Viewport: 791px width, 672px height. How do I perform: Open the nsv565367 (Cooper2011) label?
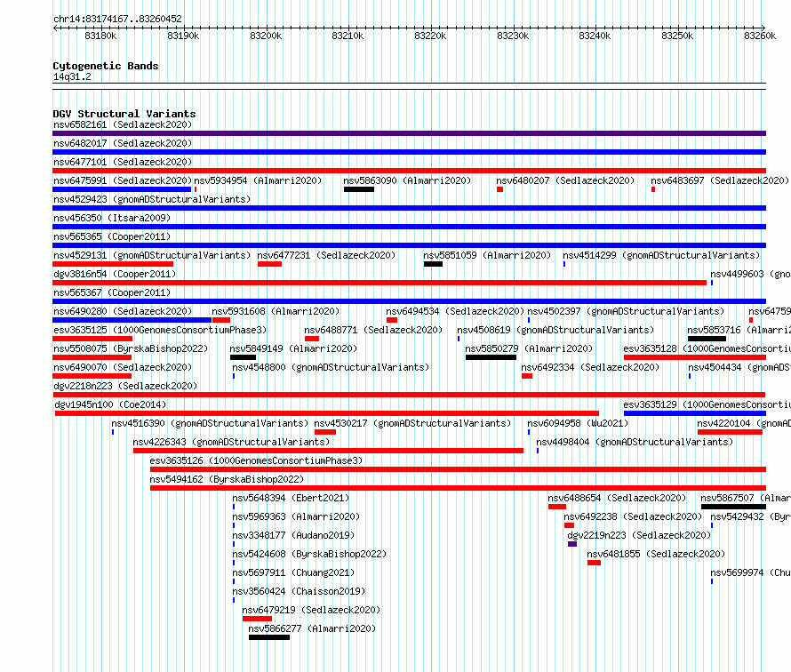[x=112, y=292]
